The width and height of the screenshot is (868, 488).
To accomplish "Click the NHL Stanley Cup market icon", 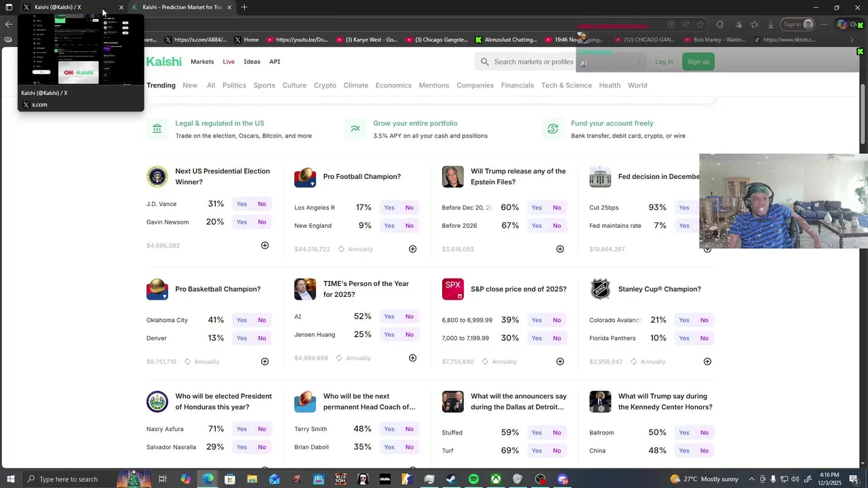I will pos(600,289).
